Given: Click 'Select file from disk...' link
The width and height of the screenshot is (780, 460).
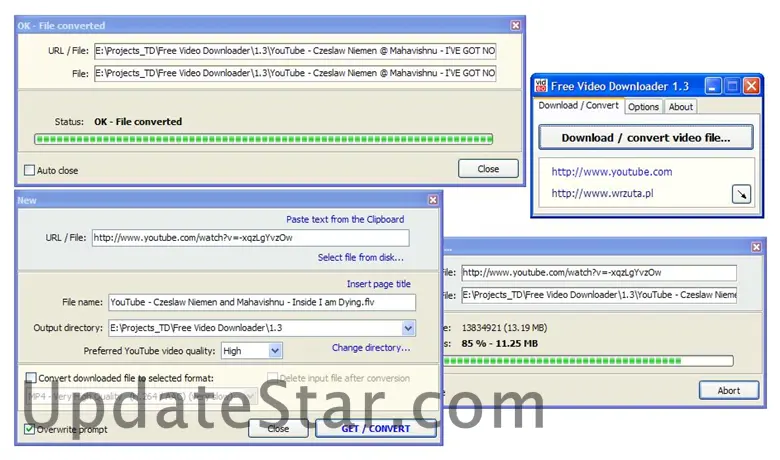Looking at the screenshot, I should point(361,257).
